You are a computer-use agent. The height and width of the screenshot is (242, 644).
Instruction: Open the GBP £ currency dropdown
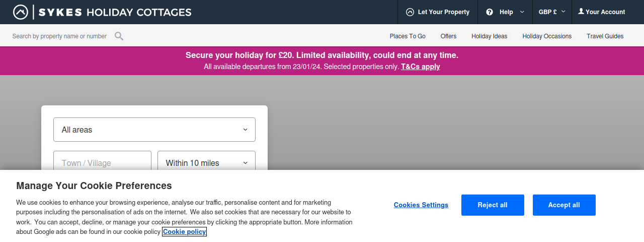click(x=552, y=12)
